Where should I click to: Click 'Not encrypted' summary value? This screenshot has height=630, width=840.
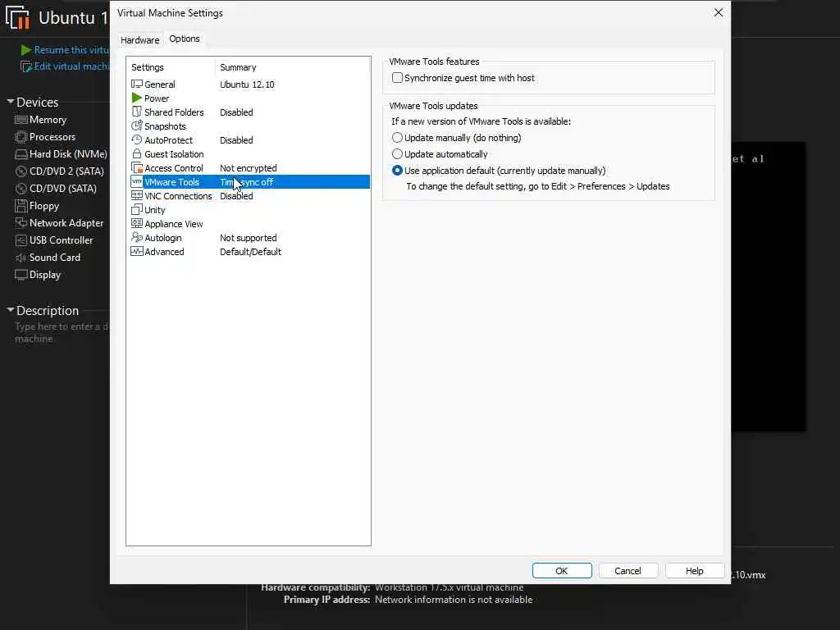[x=248, y=168]
